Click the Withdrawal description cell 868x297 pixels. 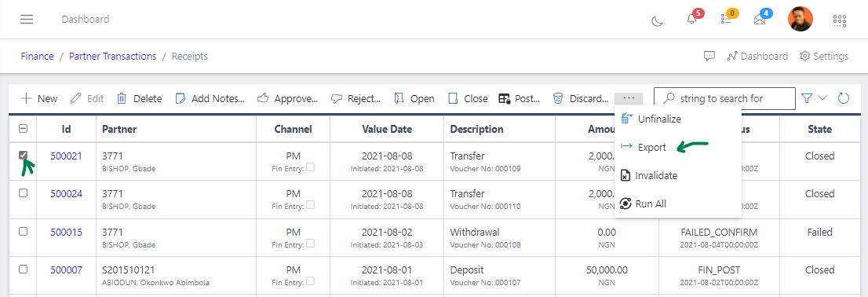(499, 237)
